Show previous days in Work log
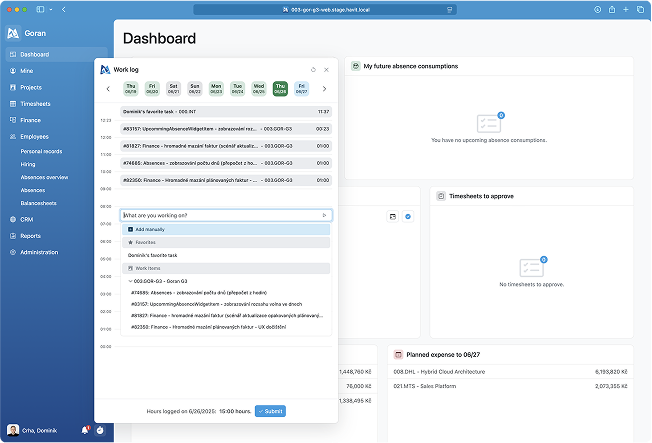The width and height of the screenshot is (652, 443). [108, 89]
